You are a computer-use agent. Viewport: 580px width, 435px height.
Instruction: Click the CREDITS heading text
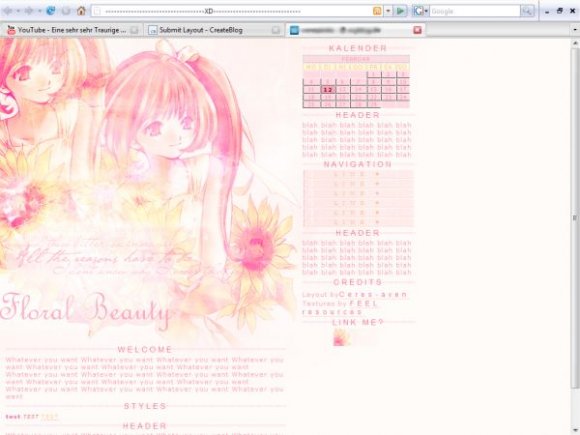(x=358, y=282)
